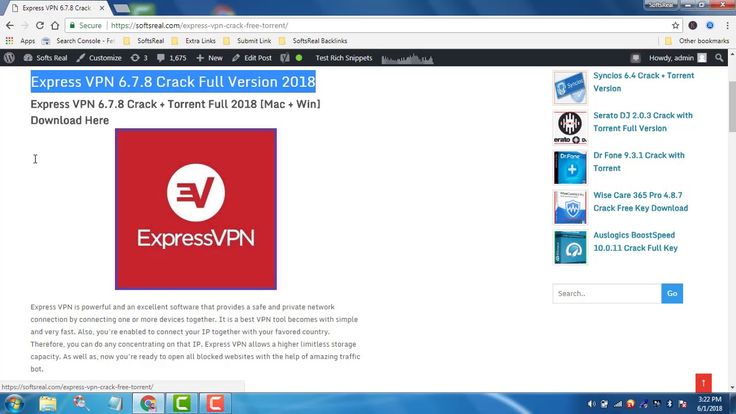Open the updates icon showing 3
Viewport: 736px width, 414px height.
pyautogui.click(x=139, y=58)
